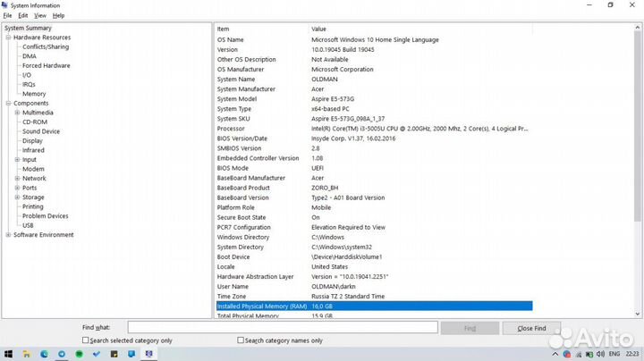Open the 22:23 taskbar clock
This screenshot has width=644, height=361.
[632, 354]
